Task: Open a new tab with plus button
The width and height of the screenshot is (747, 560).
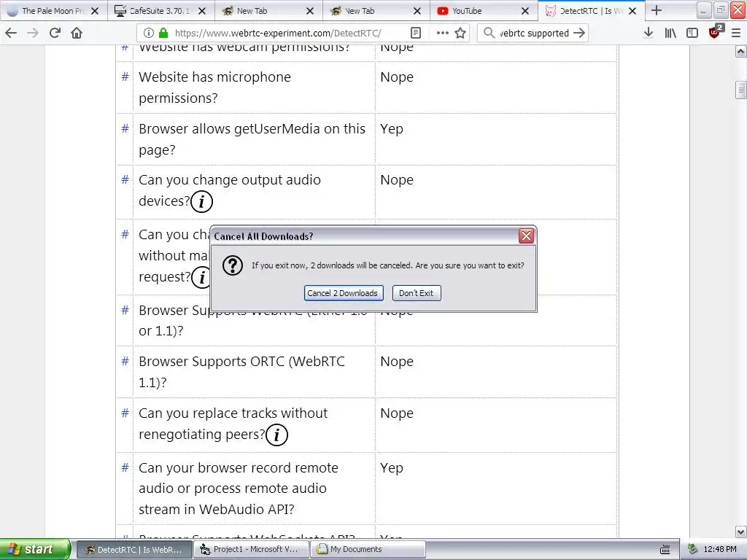Action: click(656, 10)
